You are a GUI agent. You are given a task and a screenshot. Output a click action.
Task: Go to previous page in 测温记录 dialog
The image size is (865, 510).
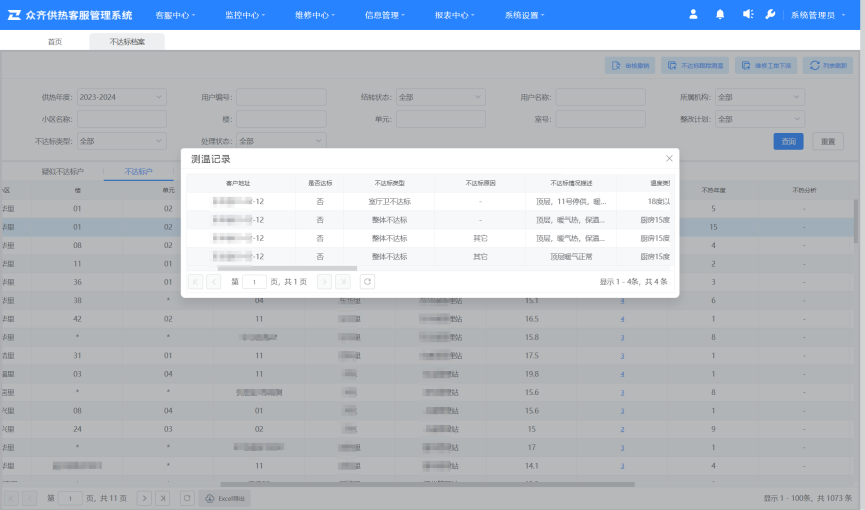pos(213,282)
